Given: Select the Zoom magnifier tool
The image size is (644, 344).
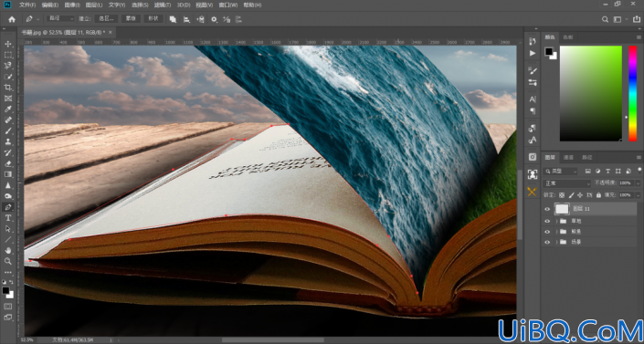Looking at the screenshot, I should tap(8, 261).
